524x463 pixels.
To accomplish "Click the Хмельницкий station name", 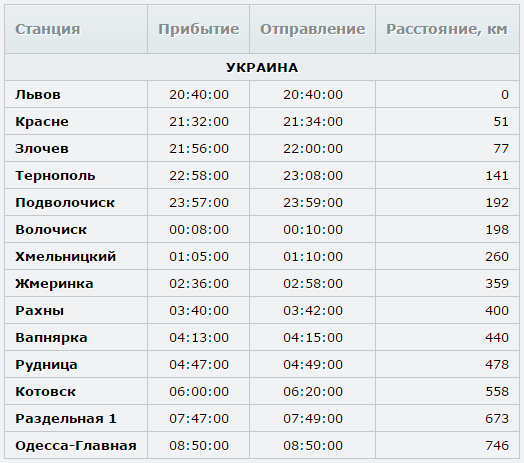I will tap(66, 257).
